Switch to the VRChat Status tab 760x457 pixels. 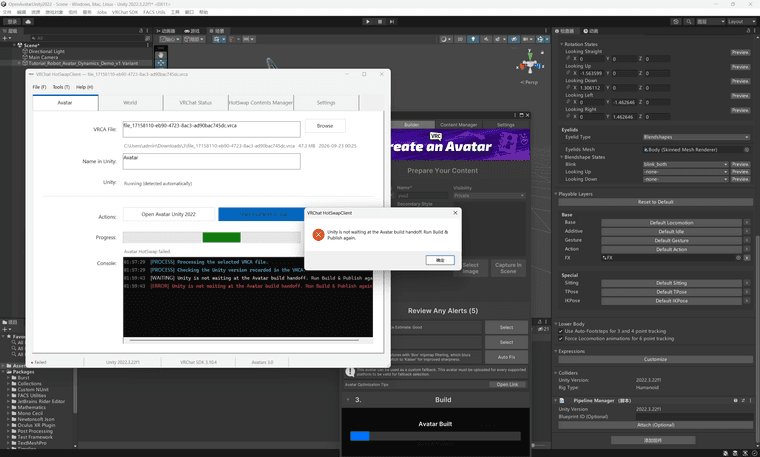195,103
